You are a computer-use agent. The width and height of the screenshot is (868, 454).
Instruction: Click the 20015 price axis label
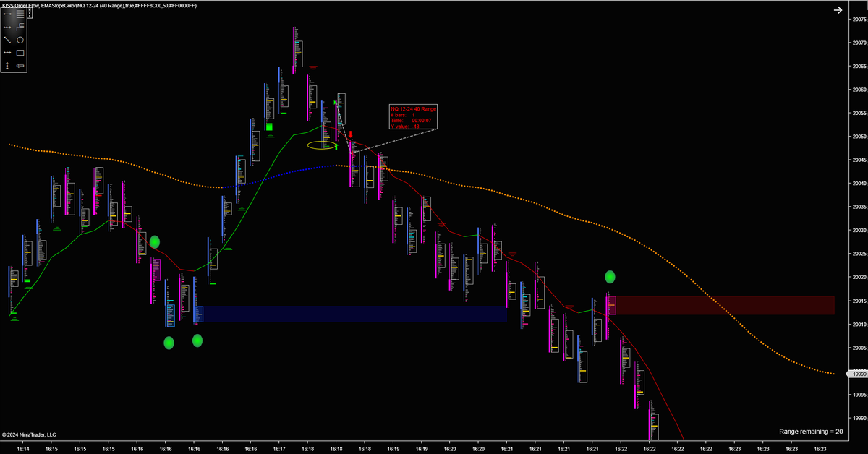[x=859, y=301]
